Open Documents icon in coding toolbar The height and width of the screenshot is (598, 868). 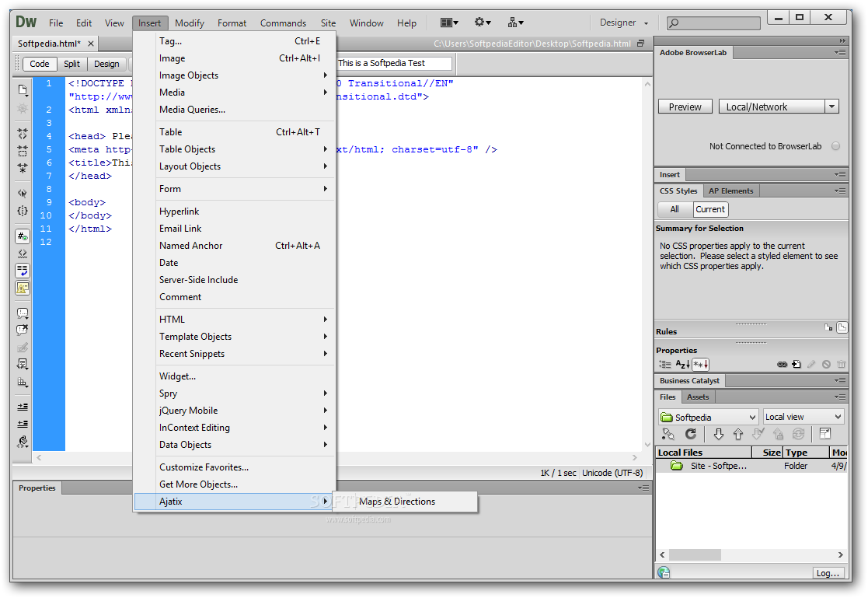(x=22, y=89)
